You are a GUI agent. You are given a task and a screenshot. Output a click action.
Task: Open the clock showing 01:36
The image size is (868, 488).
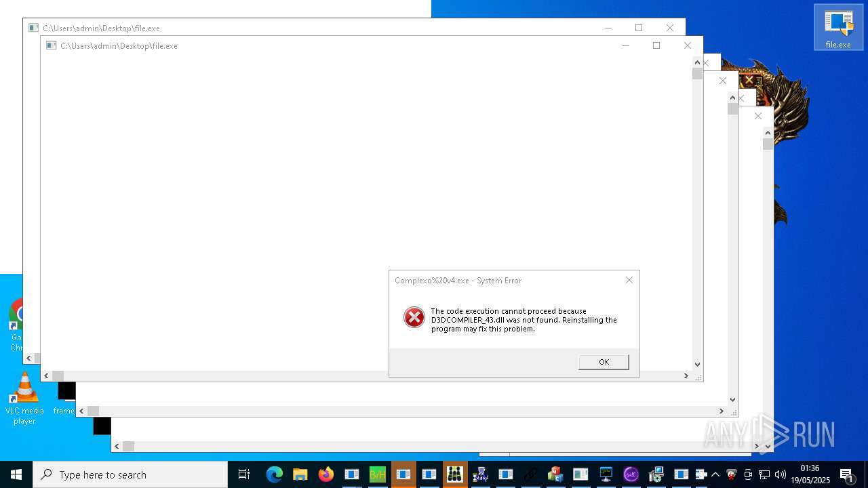810,474
